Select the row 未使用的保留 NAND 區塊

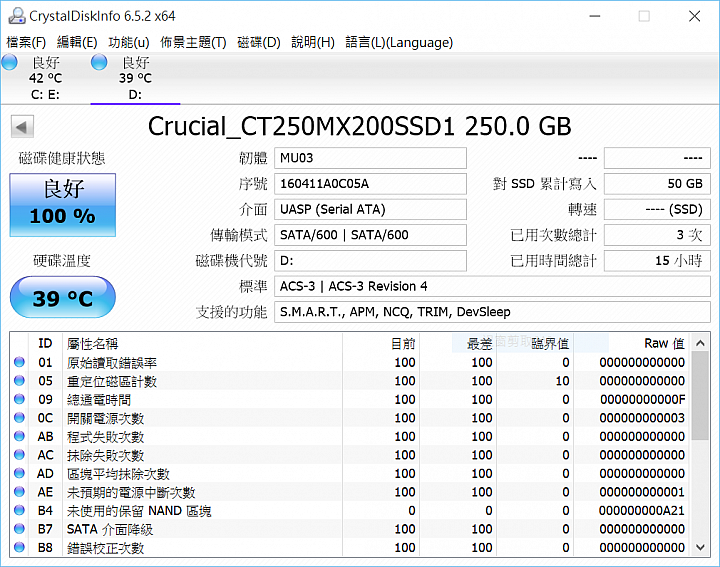[350, 511]
